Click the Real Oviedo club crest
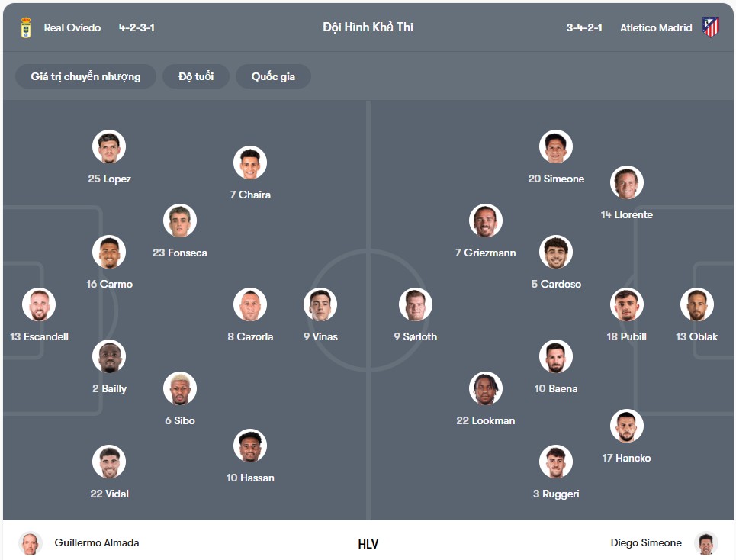This screenshot has width=736, height=560. coord(26,27)
